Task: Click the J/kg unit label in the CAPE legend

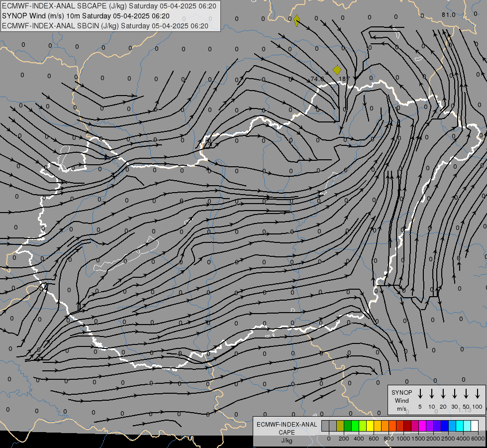Action: coord(287,441)
